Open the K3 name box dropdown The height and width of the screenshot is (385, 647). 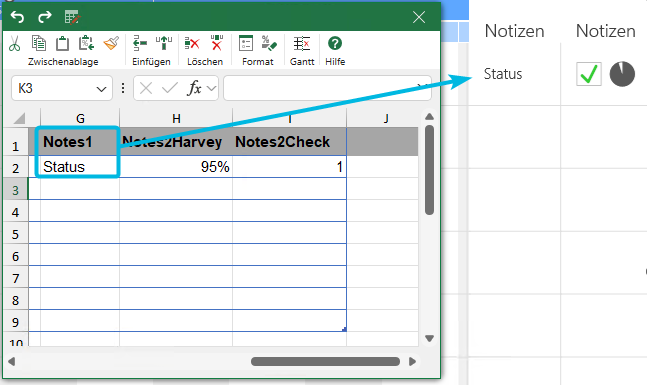pos(101,89)
